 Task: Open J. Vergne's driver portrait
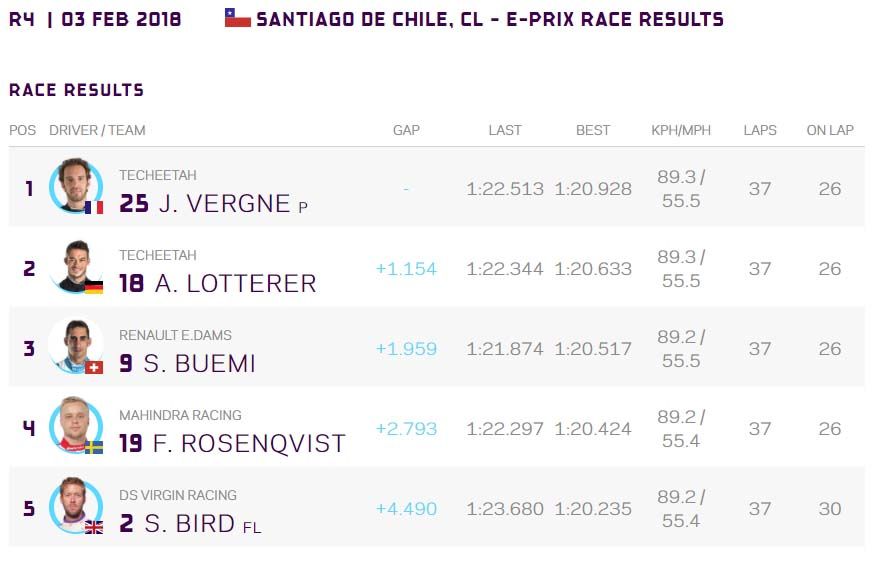click(75, 185)
